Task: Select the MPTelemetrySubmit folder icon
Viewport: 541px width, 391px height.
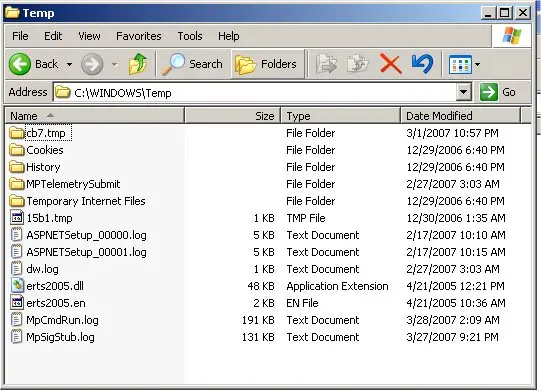Action: tap(17, 184)
